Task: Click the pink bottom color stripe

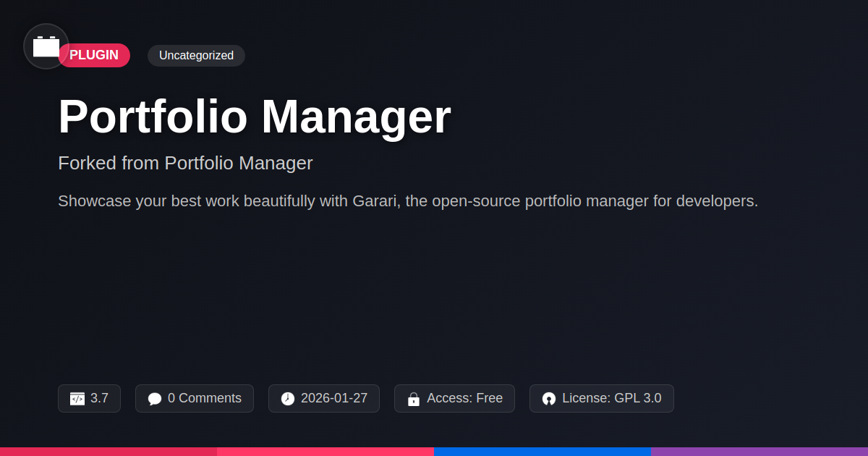Action: tap(325, 452)
